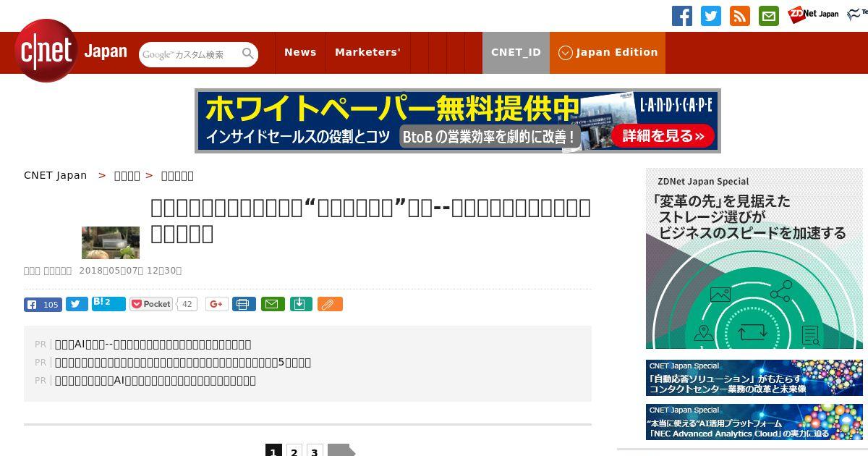Open the News menu
The width and height of the screenshot is (868, 456).
tap(300, 52)
